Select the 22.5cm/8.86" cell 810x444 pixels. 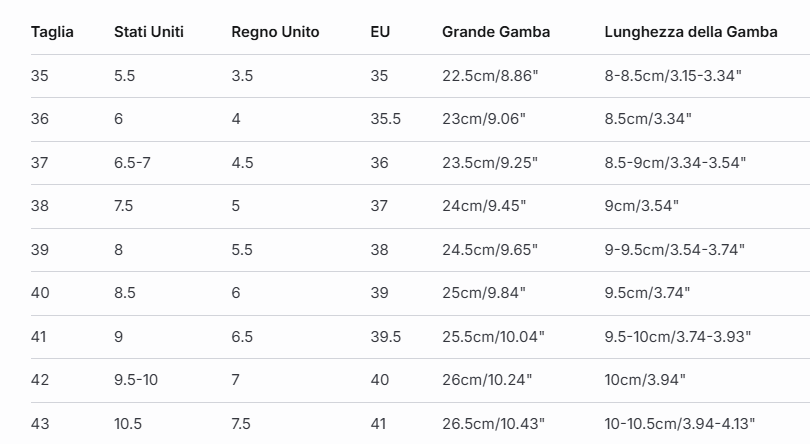(x=483, y=76)
